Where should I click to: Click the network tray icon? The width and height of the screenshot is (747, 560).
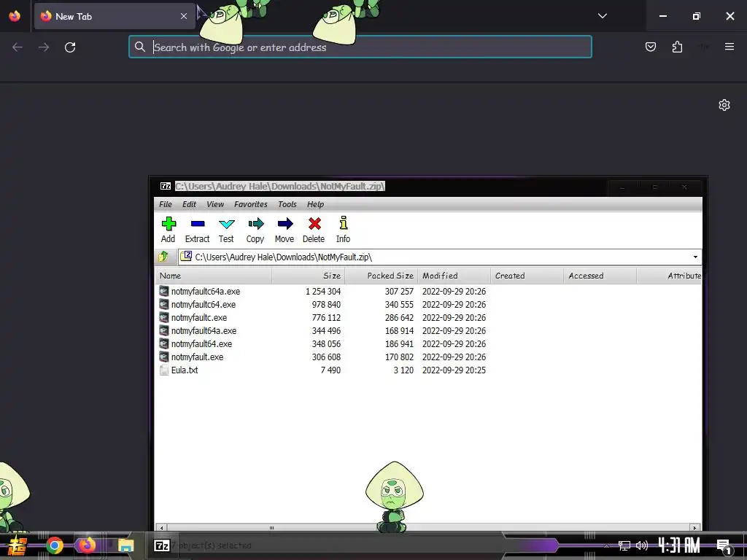point(624,545)
